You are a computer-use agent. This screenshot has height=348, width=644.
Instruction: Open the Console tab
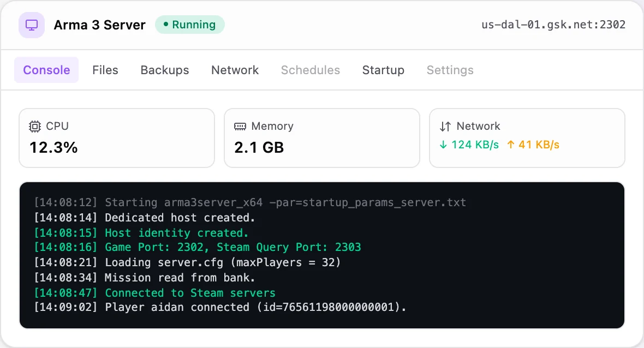[46, 70]
